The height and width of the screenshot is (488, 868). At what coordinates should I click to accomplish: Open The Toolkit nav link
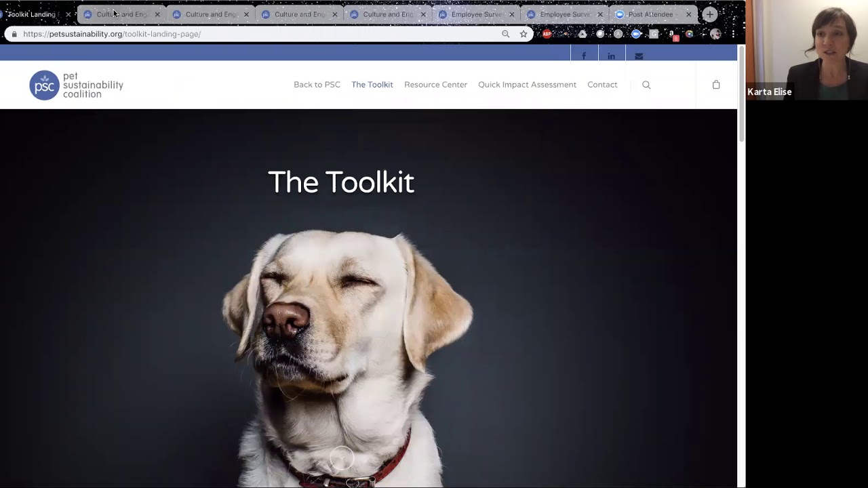(x=372, y=85)
